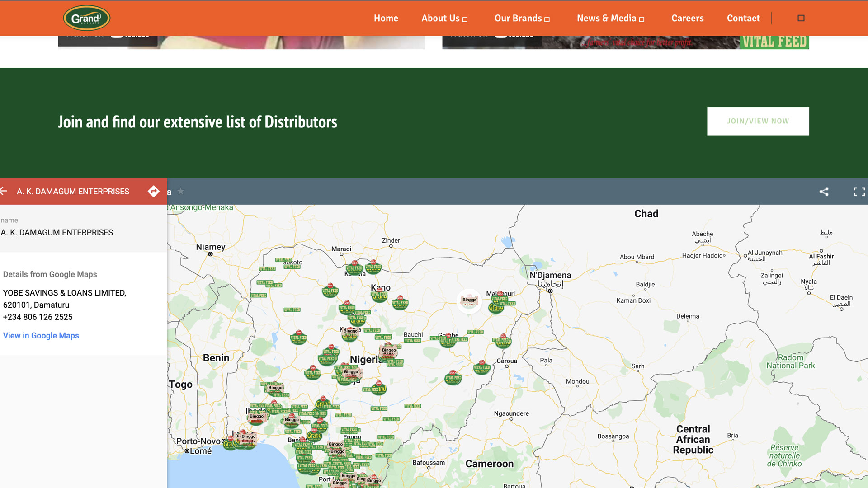Click the Details from Google Maps heading

tap(50, 274)
